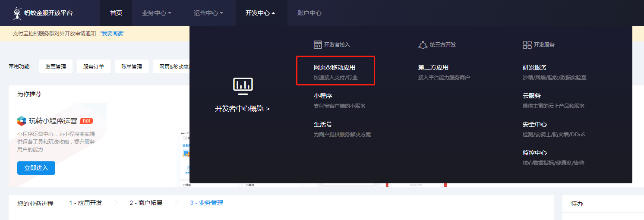This screenshot has height=220, width=644.
Task: Click the 开发者接入 code window icon
Action: pos(318,45)
